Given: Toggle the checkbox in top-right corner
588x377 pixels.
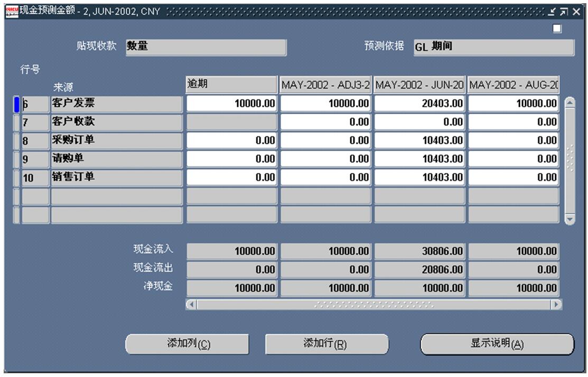Looking at the screenshot, I should (557, 29).
